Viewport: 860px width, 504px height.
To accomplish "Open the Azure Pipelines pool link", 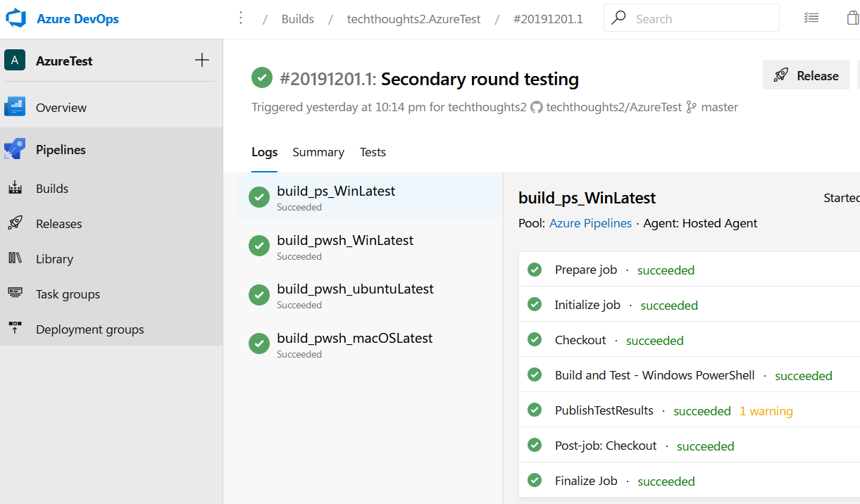I will pyautogui.click(x=590, y=223).
